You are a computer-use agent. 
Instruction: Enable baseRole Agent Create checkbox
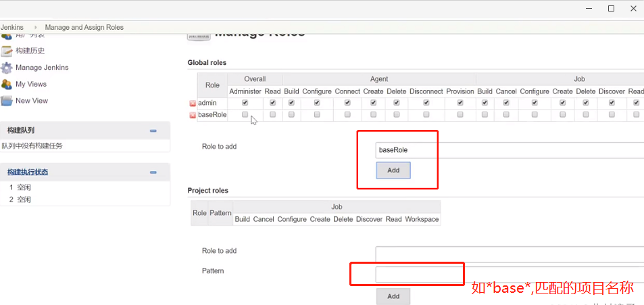373,115
